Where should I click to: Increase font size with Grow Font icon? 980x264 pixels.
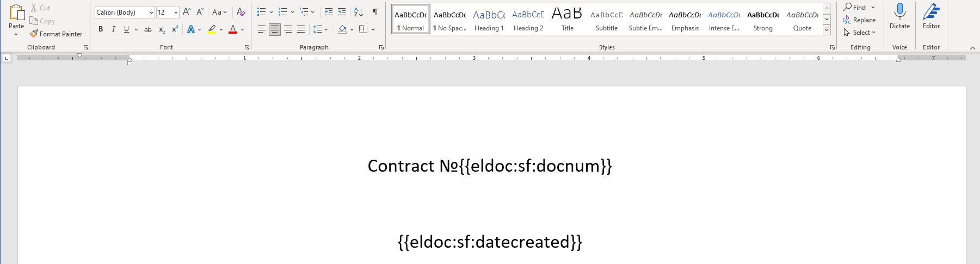coord(187,12)
